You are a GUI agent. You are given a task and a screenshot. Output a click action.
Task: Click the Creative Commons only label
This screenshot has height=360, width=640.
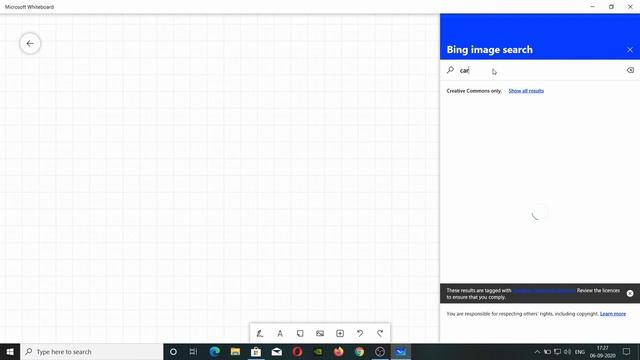(474, 91)
